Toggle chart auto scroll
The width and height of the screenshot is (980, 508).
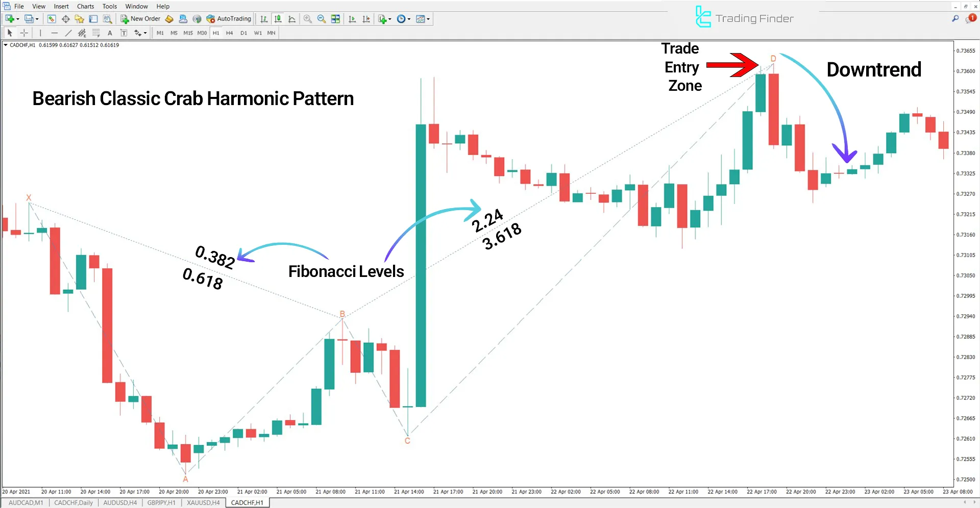click(x=352, y=19)
